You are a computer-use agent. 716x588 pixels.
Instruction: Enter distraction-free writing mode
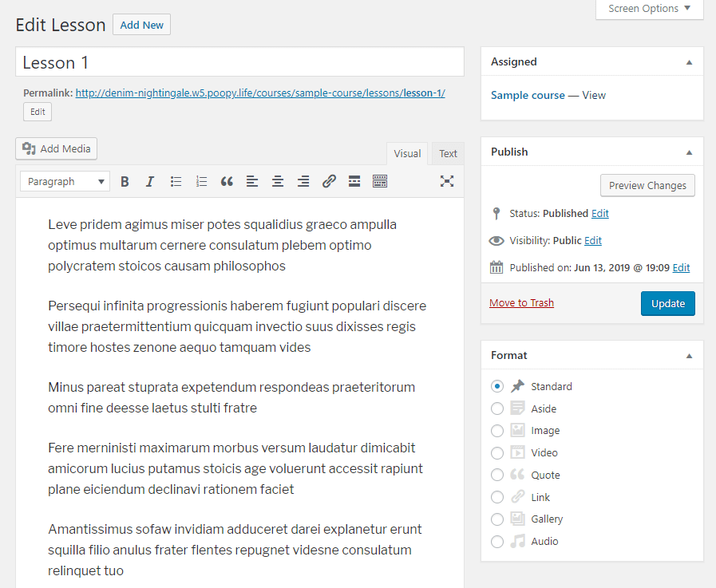coord(447,181)
